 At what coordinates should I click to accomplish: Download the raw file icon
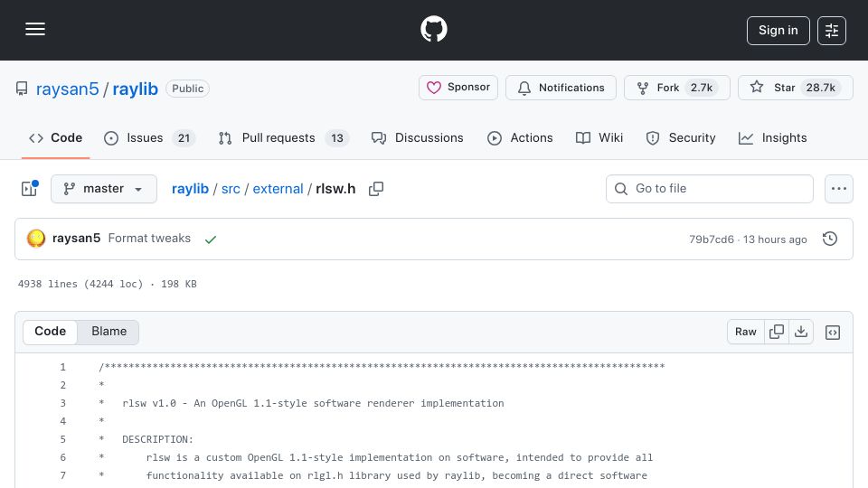pos(801,332)
